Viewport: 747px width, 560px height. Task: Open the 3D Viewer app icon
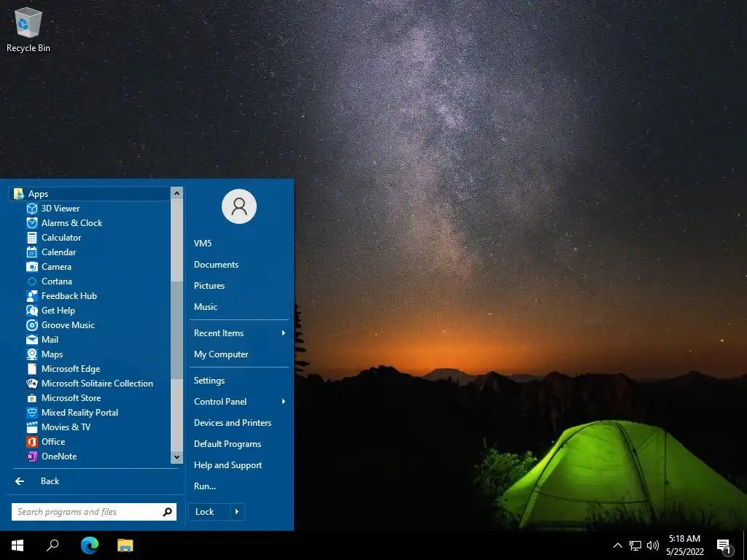pyautogui.click(x=32, y=209)
